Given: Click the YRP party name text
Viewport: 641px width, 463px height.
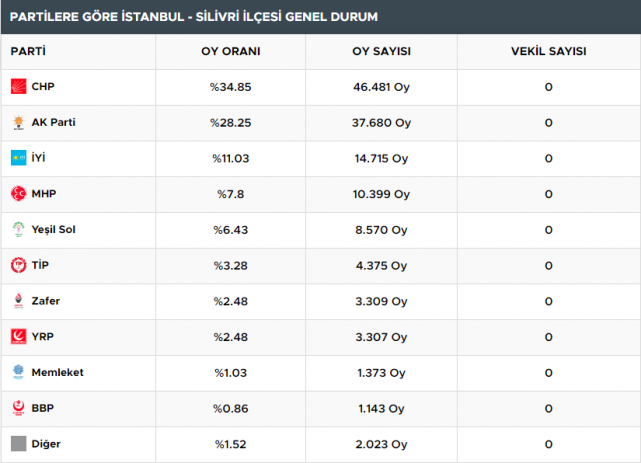Looking at the screenshot, I should (x=43, y=336).
